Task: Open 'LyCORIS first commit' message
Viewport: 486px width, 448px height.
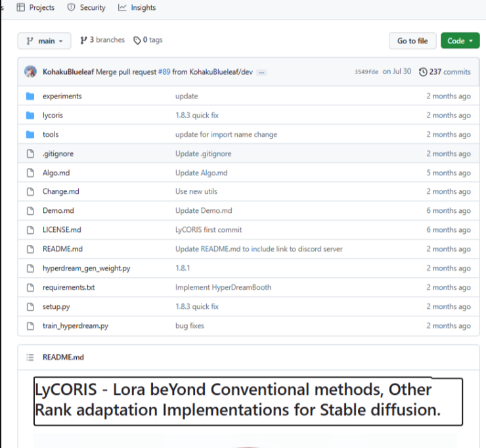Action: pos(209,230)
